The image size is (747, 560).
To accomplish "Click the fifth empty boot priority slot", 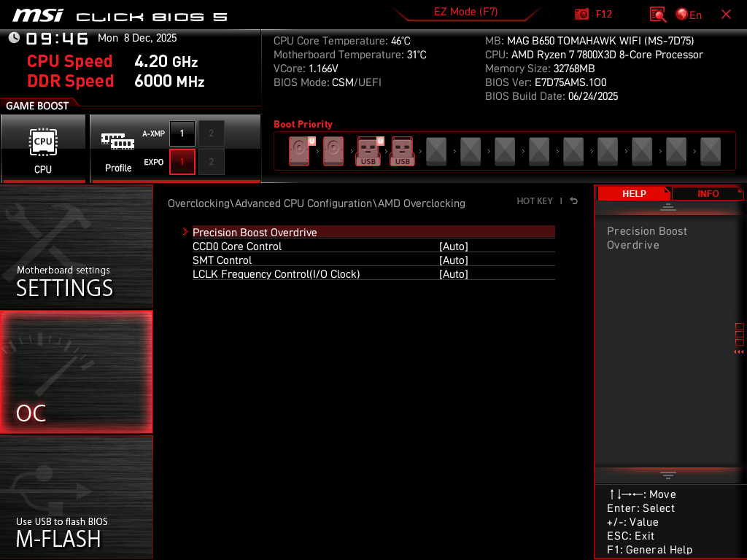I will 436,151.
